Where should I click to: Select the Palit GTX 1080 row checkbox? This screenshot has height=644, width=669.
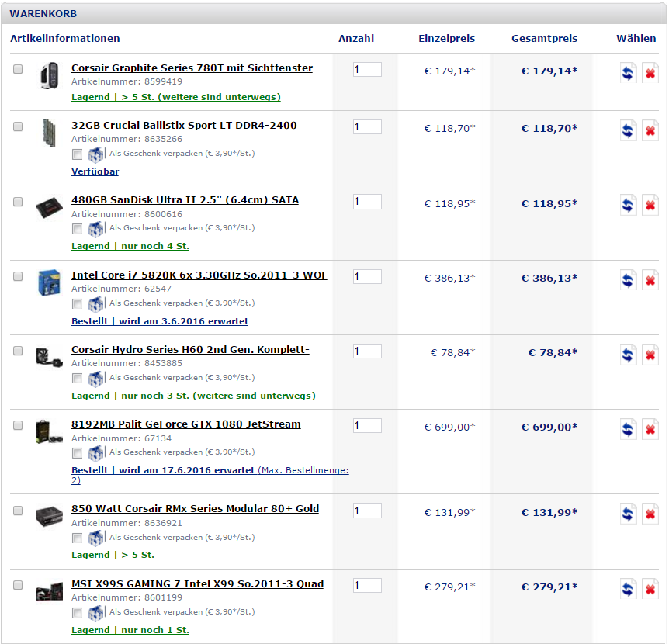pyautogui.click(x=18, y=425)
